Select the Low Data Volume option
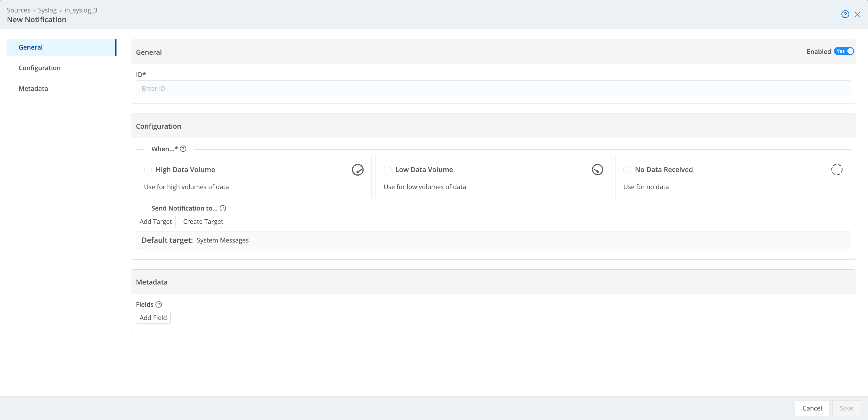 point(387,170)
